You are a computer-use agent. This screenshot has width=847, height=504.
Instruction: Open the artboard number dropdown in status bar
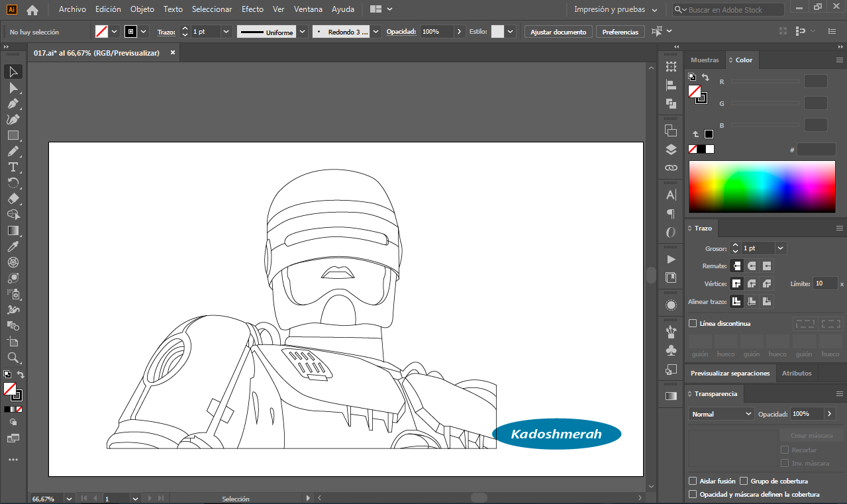tap(135, 498)
